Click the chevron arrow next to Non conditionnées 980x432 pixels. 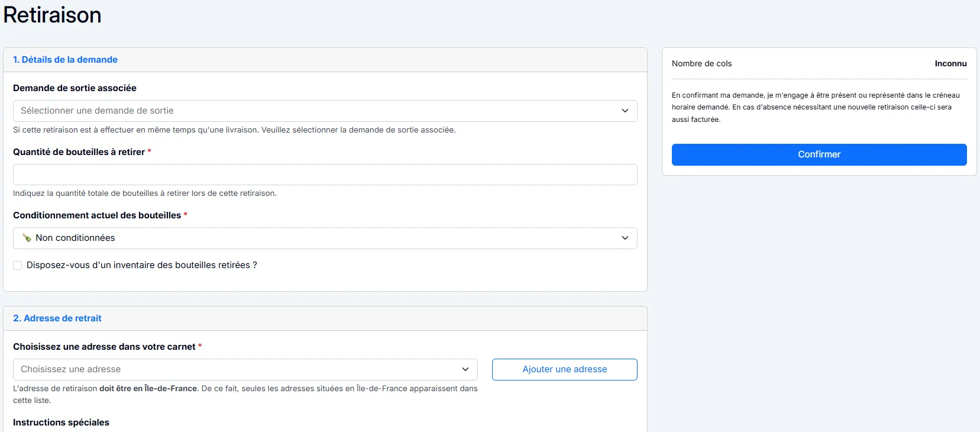click(x=625, y=238)
